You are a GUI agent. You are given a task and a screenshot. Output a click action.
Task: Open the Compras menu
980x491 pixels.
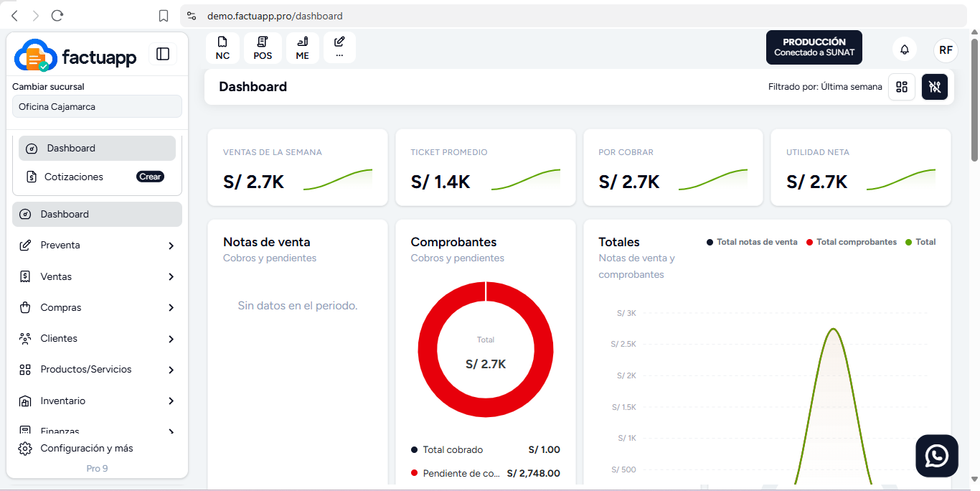coord(97,307)
